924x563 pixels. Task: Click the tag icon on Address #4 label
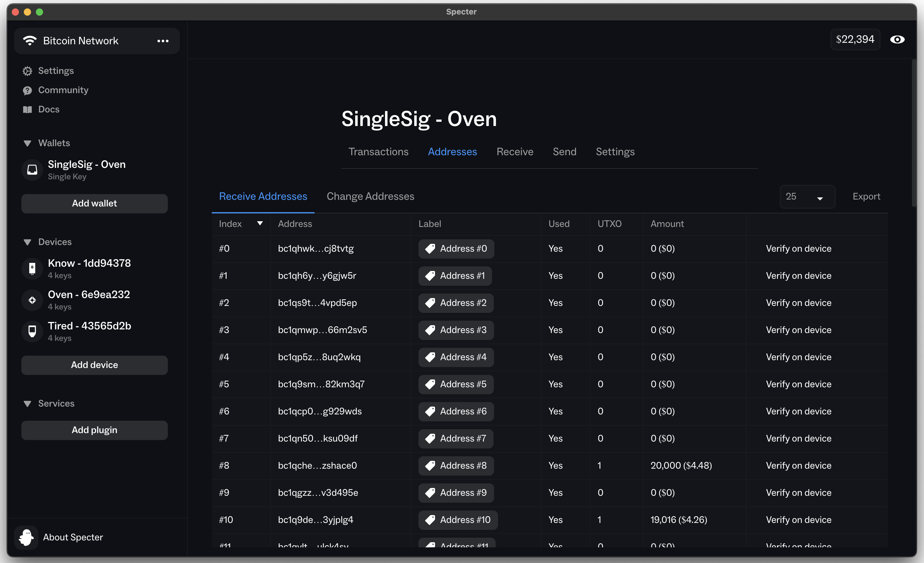pos(430,357)
